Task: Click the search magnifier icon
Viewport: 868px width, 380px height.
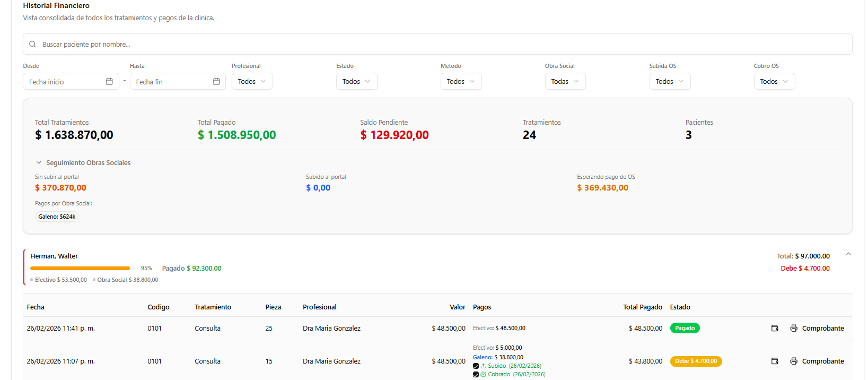Action: point(32,45)
